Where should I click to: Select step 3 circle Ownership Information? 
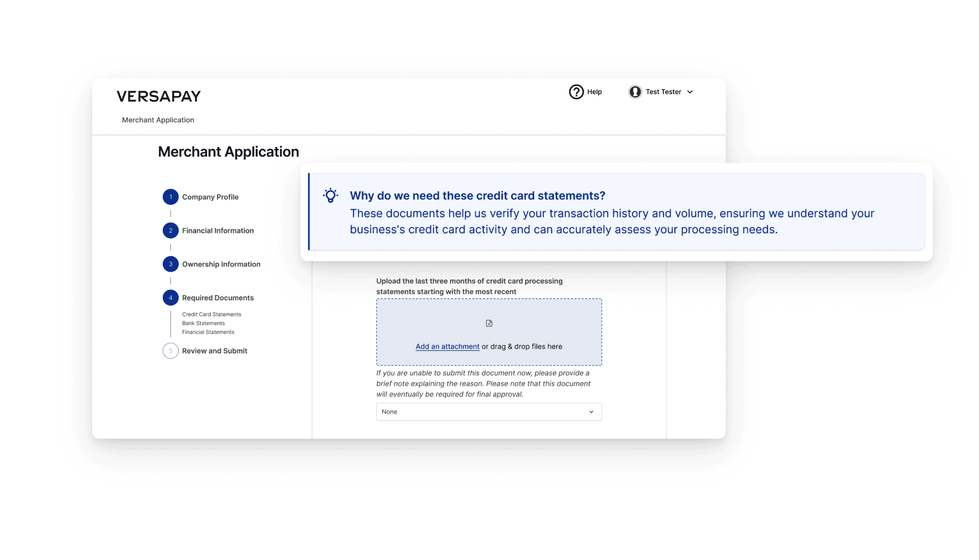click(170, 264)
